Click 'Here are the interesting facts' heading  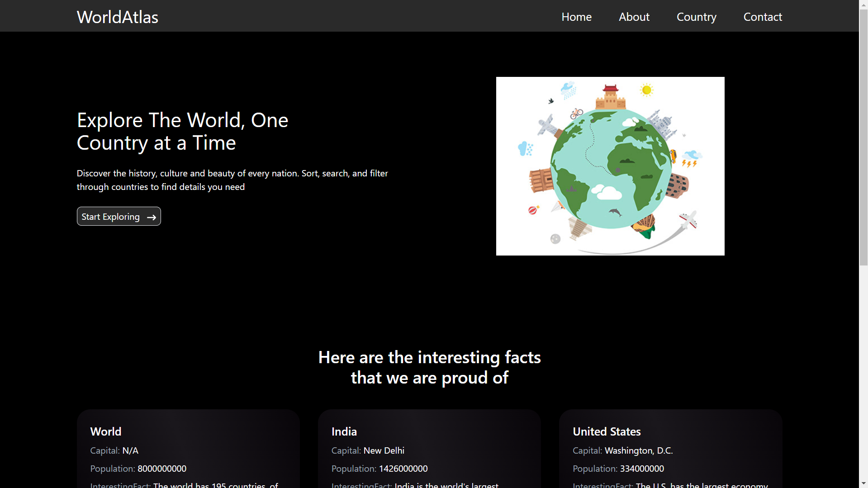pyautogui.click(x=429, y=367)
